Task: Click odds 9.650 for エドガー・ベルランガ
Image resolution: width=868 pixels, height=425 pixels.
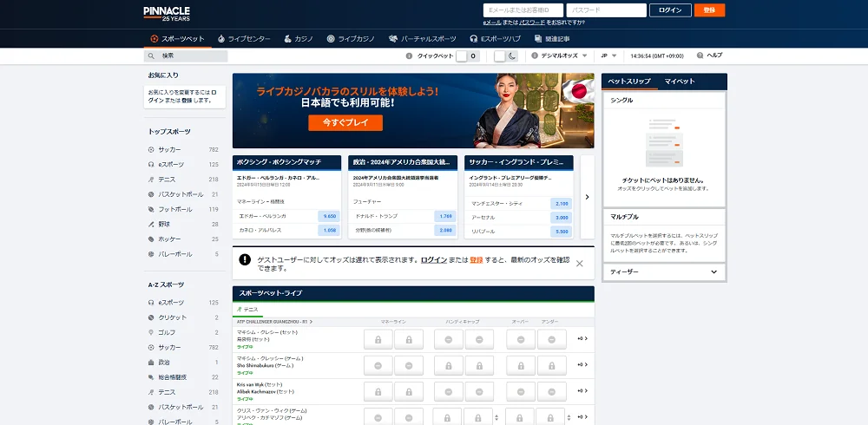Action: click(x=329, y=216)
